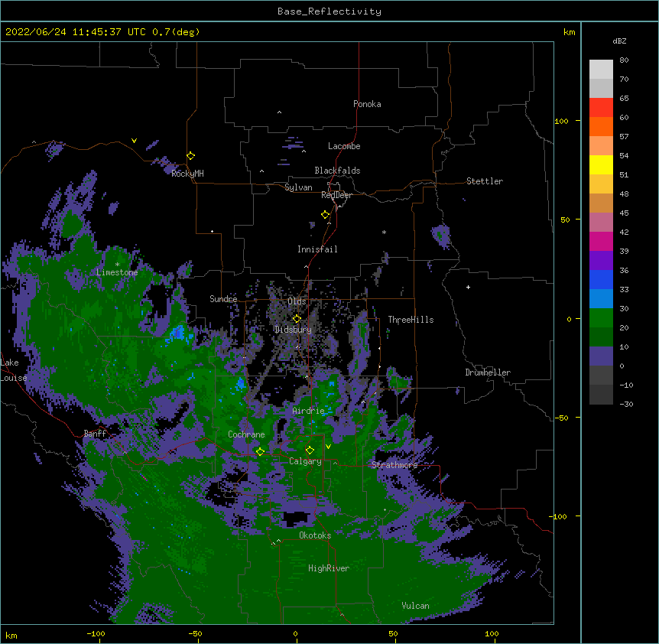Click the asterisk marker above Limestone
This screenshot has height=644, width=659.
117,265
